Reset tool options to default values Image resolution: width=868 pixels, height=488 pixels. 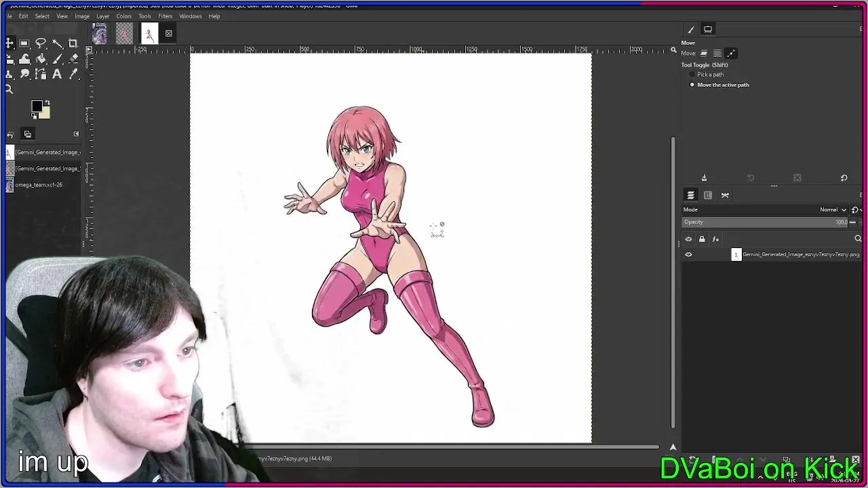[844, 178]
